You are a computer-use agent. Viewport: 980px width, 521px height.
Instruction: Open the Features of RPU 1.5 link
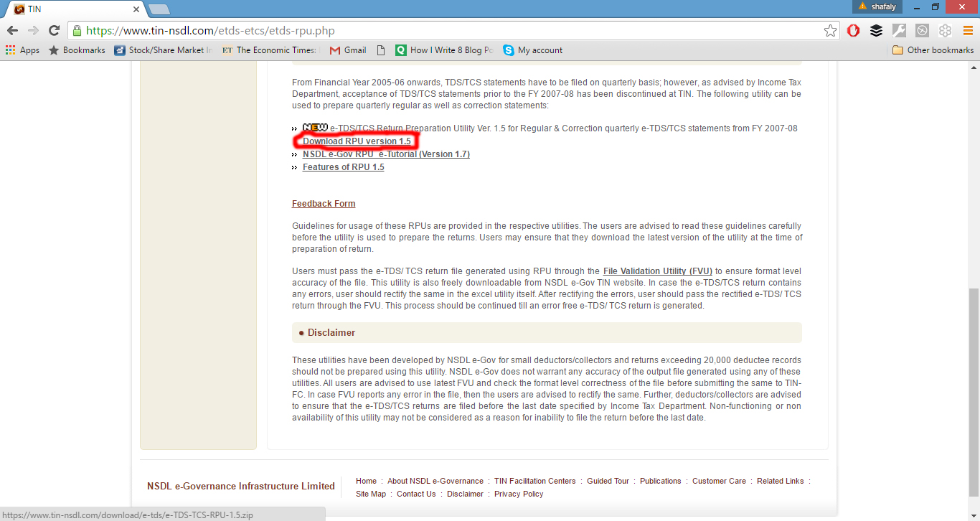click(343, 167)
